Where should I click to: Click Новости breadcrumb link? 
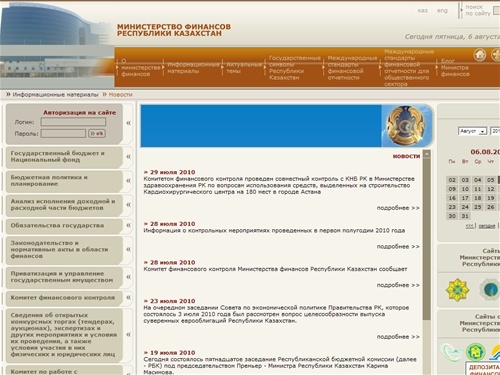120,95
